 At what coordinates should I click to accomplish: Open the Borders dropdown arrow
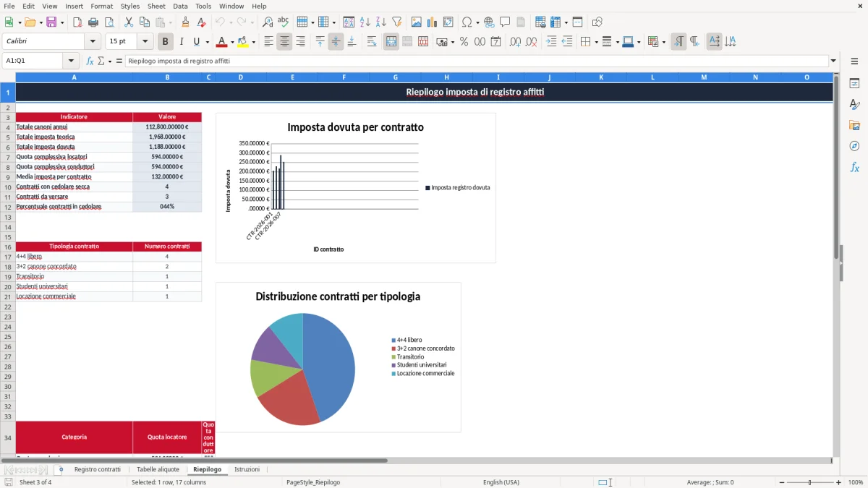(x=596, y=42)
